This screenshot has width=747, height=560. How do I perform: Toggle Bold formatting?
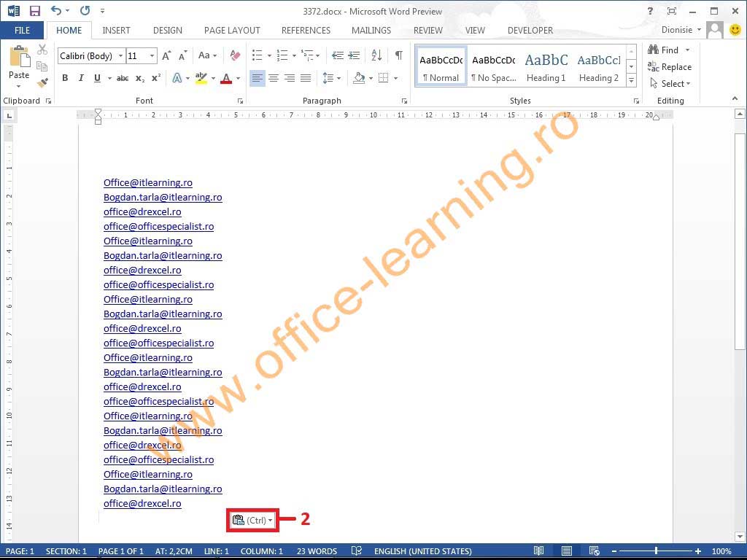65,78
